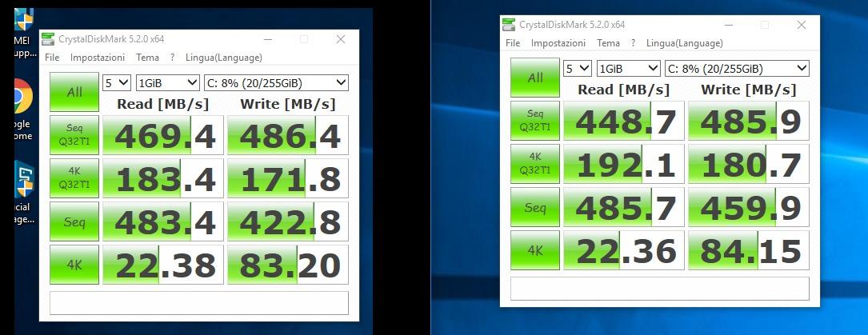Click Seq write value 422.8
Image resolution: width=868 pixels, height=335 pixels.
pyautogui.click(x=288, y=221)
